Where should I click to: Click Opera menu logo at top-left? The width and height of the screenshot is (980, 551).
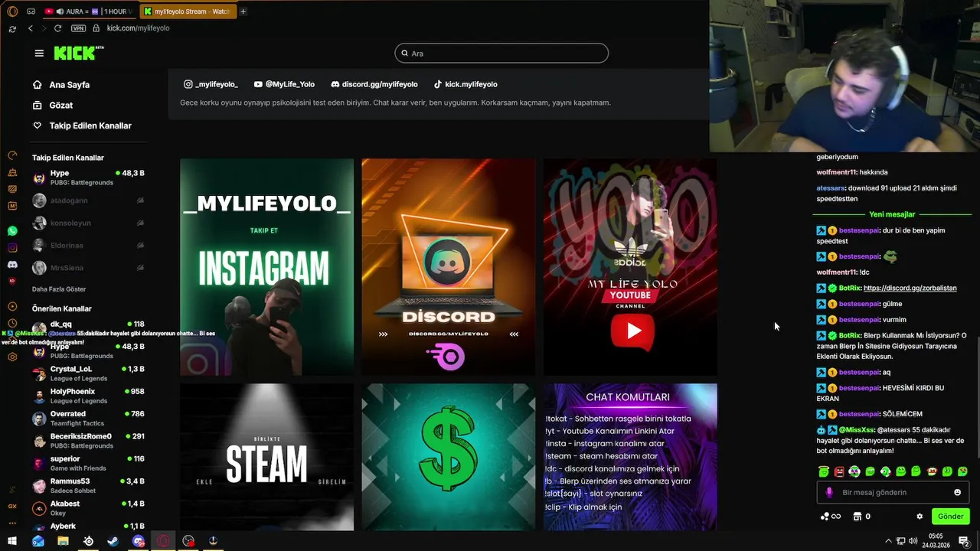click(x=12, y=11)
